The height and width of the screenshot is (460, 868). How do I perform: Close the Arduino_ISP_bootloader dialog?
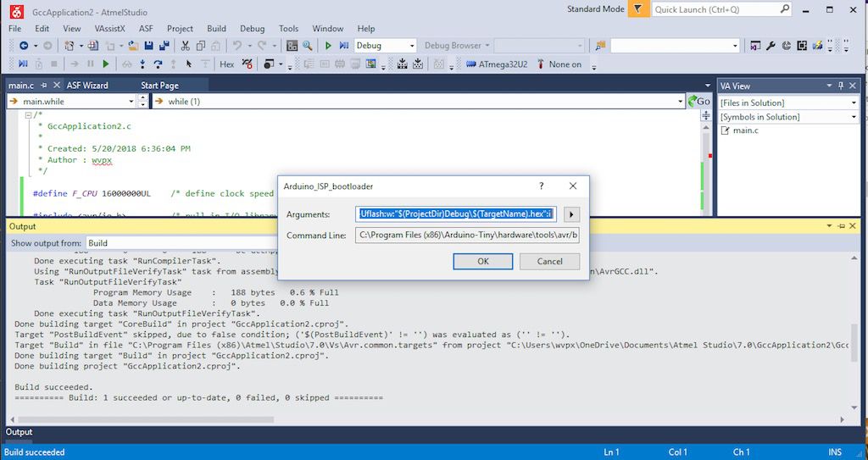[x=573, y=186]
